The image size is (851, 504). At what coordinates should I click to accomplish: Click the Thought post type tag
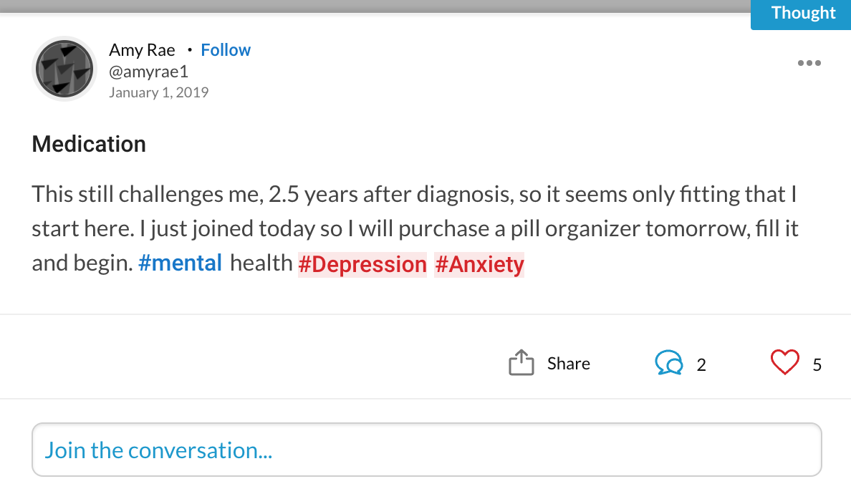tap(801, 14)
